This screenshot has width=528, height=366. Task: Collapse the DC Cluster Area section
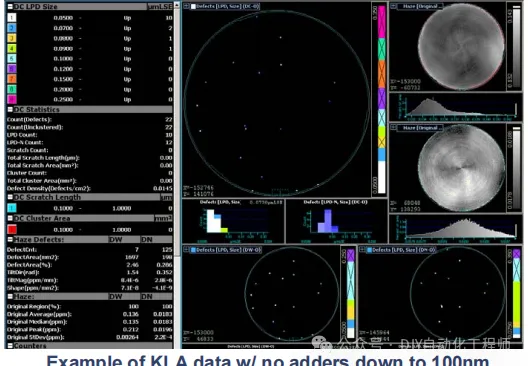[x=10, y=218]
